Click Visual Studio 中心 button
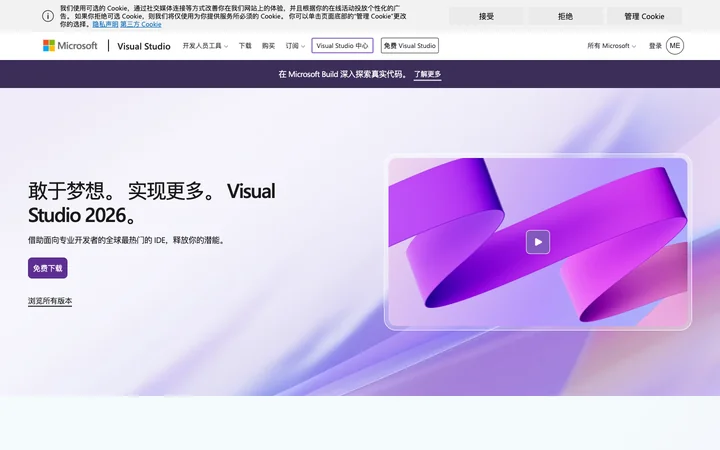This screenshot has width=720, height=450. 342,45
